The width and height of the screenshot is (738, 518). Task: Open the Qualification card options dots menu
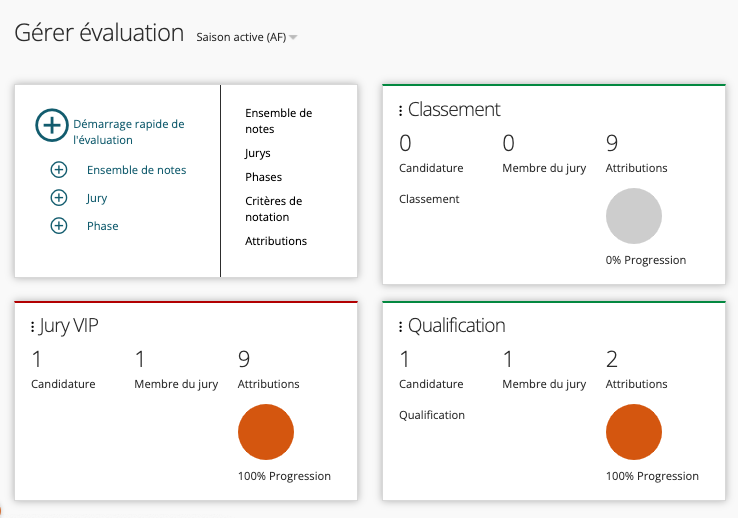tap(401, 327)
